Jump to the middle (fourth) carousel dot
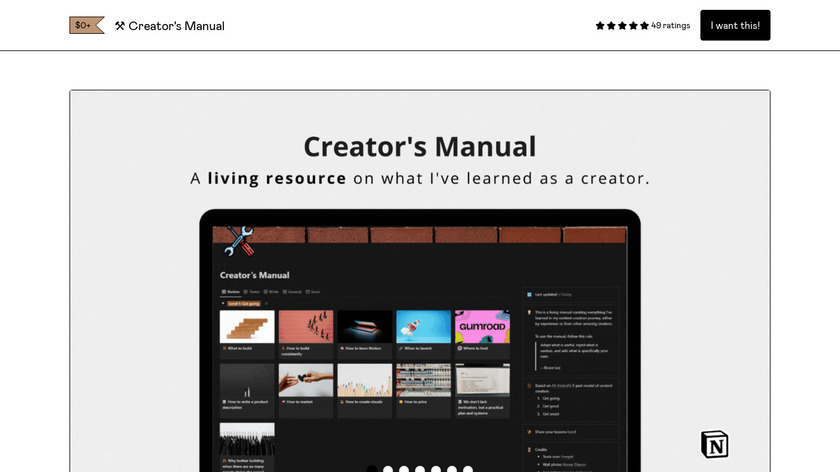 point(420,469)
